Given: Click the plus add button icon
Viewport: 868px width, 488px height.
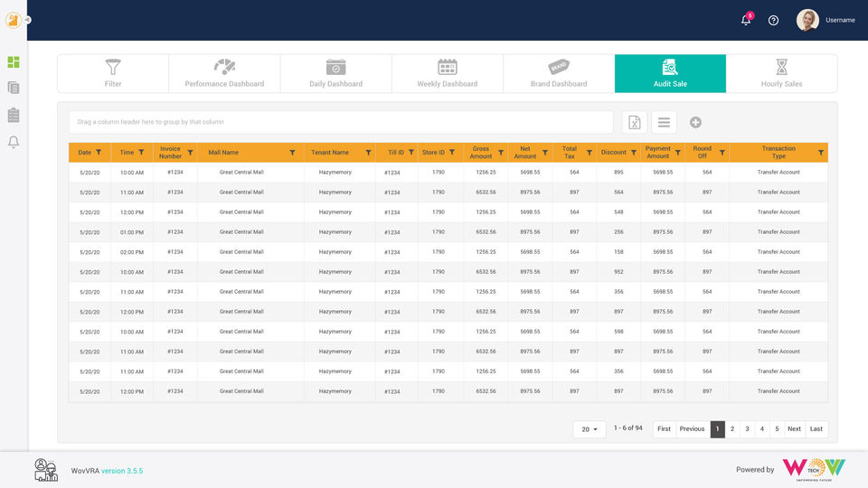Looking at the screenshot, I should coord(695,122).
